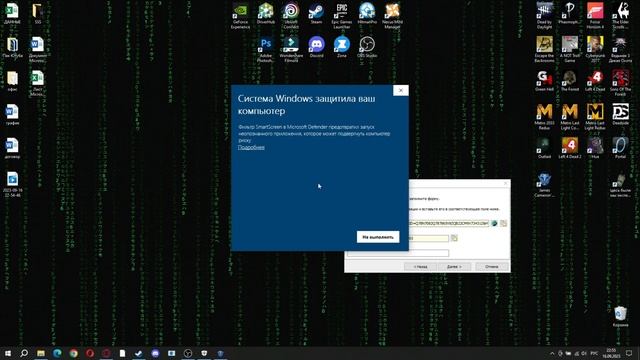Select the 'ДАННЫЕ' Excel file on desktop
640x360 pixels.
pos(12,13)
